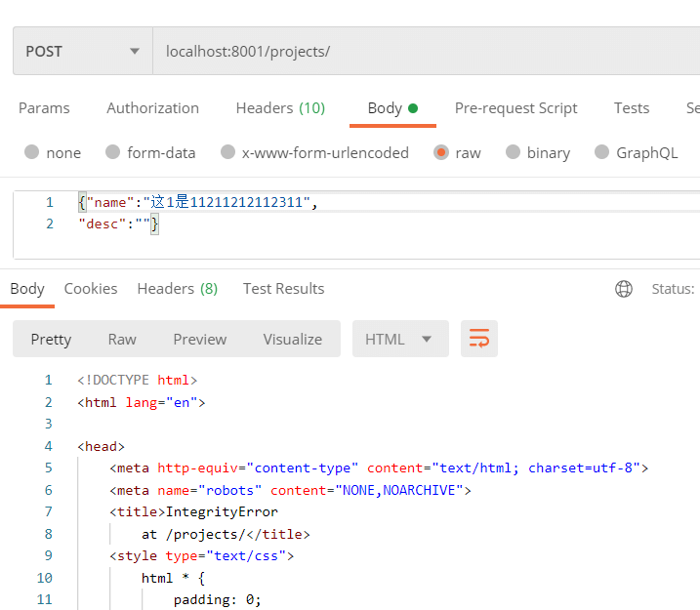Viewport: 700px width, 610px height.
Task: Select the none body type
Action: 53,152
